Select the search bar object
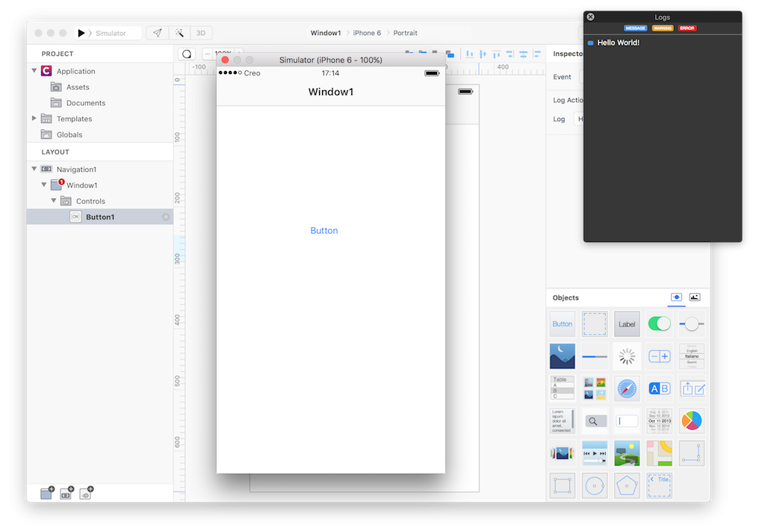This screenshot has height=532, width=765. coord(595,421)
